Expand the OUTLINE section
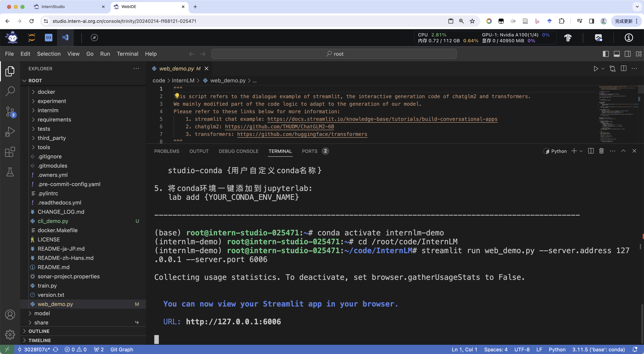 click(x=39, y=331)
